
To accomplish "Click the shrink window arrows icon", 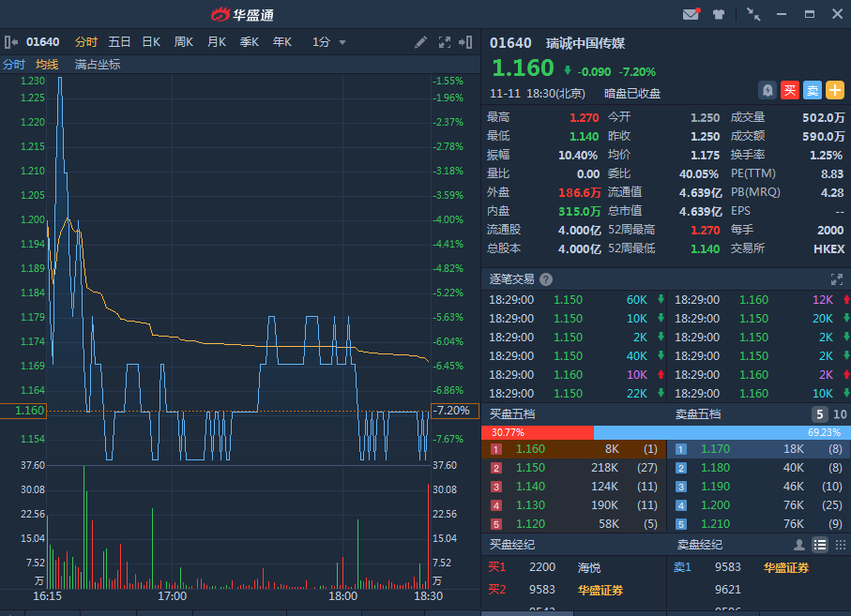I will (x=753, y=14).
